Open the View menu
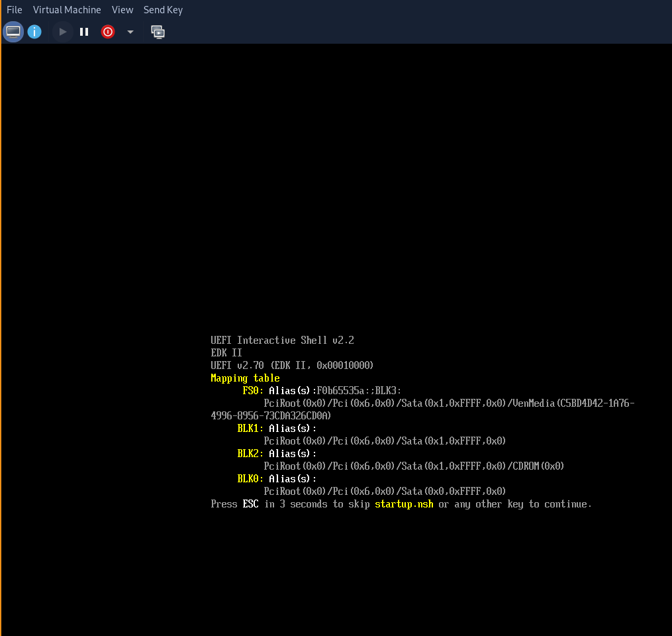This screenshot has height=636, width=672. 122,10
